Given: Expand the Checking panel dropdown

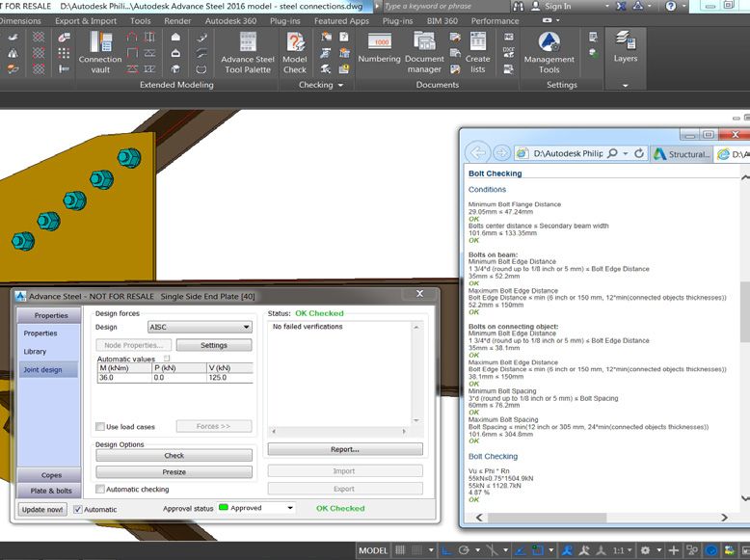Looking at the screenshot, I should [x=339, y=85].
